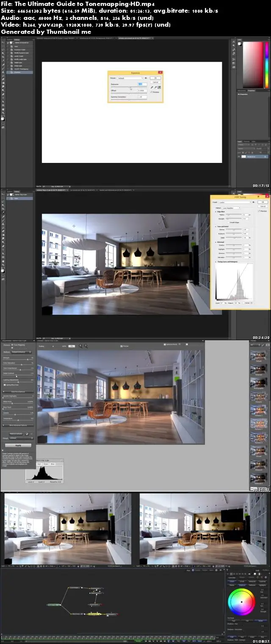Screen dimensions: 271x644
Task: Select the Eraser tool in the Exposure-dialog Photoshop window
Action: (x=3, y=80)
